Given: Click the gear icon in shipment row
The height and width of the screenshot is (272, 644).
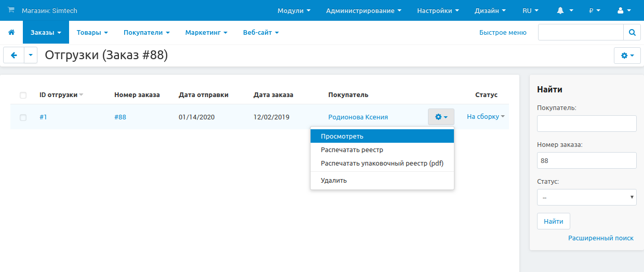Looking at the screenshot, I should pos(440,117).
